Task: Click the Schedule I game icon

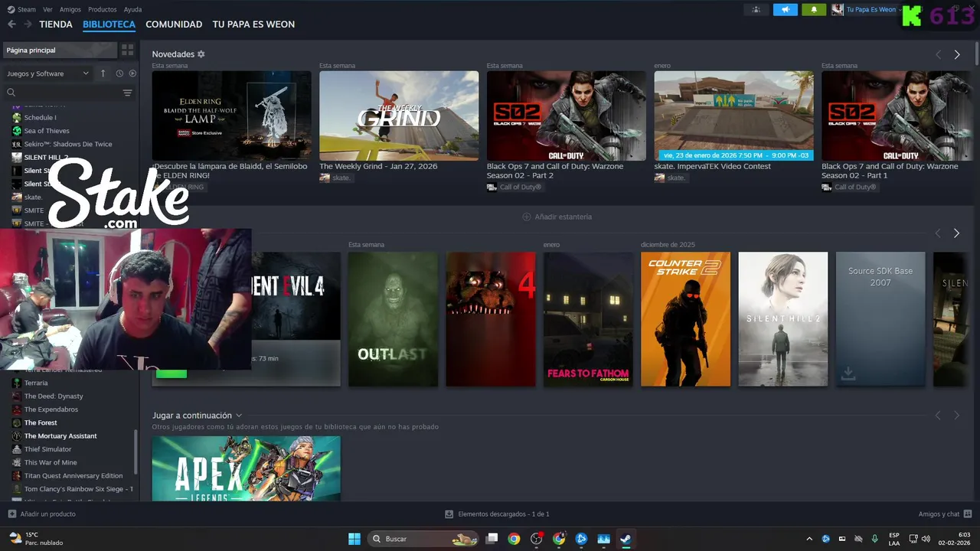Action: point(17,118)
